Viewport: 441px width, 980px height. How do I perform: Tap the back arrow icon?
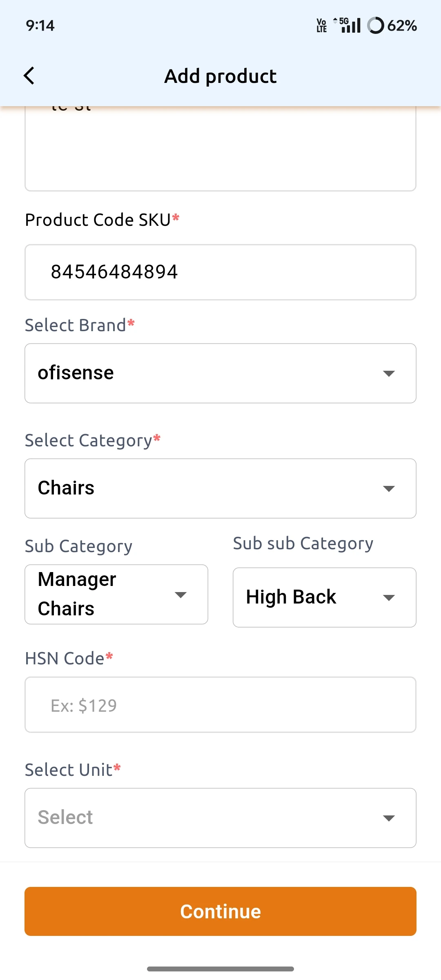pos(29,76)
